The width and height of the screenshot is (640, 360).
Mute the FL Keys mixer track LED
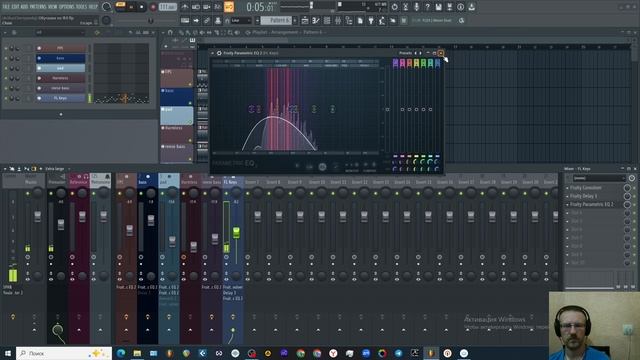coord(226,193)
